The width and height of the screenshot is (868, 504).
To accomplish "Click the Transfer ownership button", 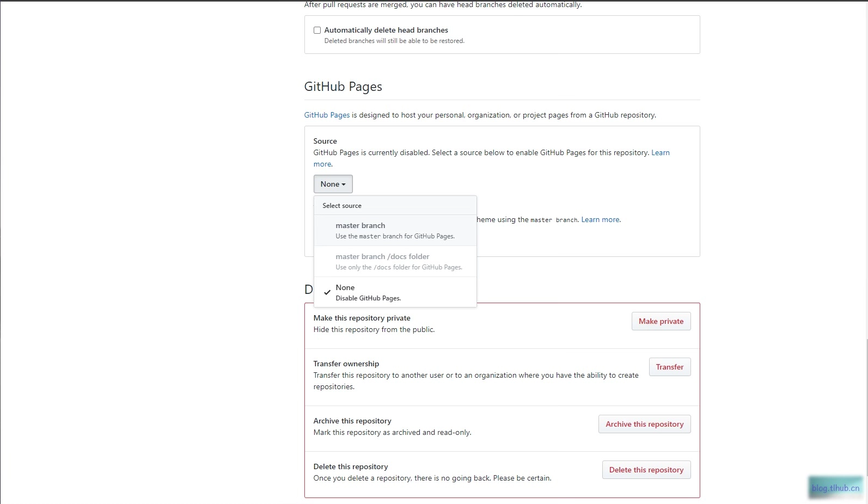I will pyautogui.click(x=670, y=367).
